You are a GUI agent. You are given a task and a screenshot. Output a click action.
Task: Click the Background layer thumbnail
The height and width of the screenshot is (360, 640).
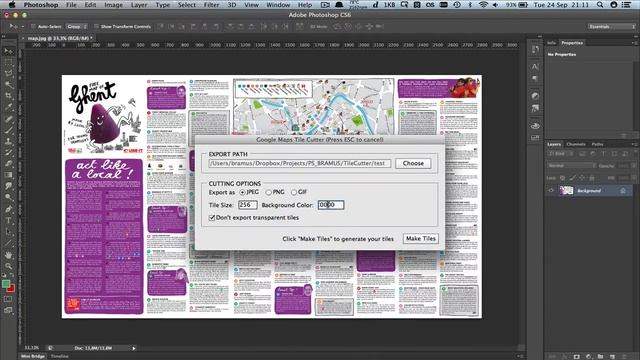(x=566, y=190)
